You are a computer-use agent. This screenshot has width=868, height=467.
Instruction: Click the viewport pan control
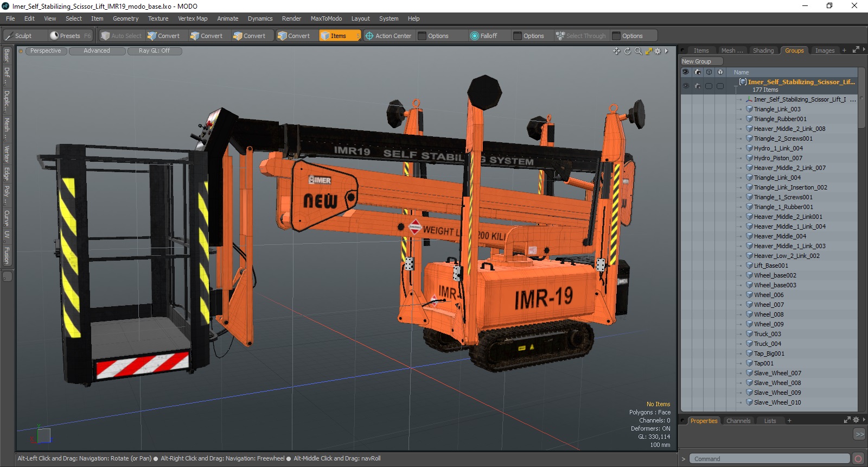point(616,51)
